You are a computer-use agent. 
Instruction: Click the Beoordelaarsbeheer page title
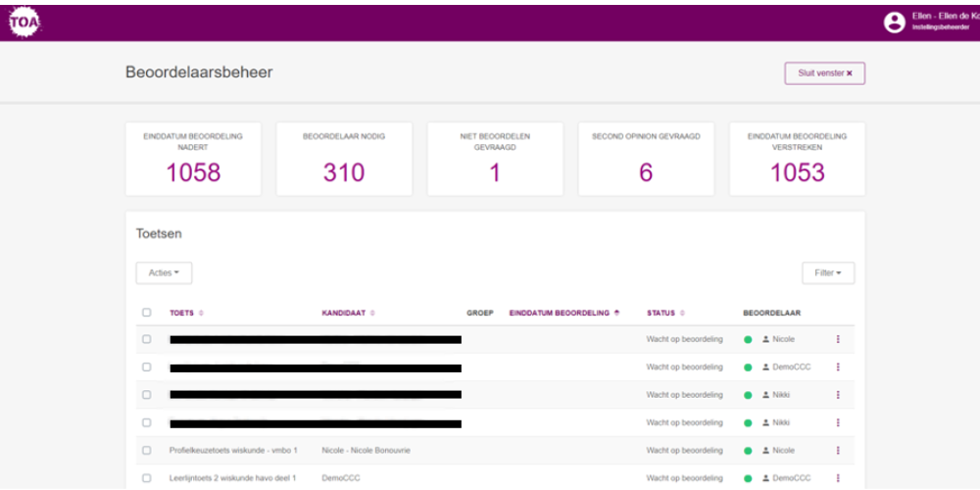(x=199, y=73)
